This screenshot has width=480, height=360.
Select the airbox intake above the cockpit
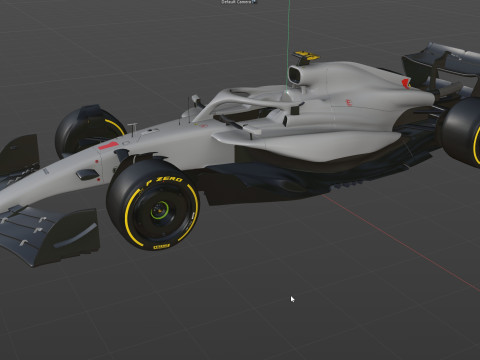pos(295,75)
